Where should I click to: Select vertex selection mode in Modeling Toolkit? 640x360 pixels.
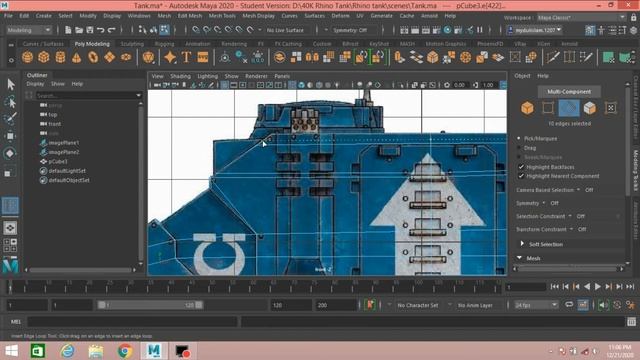(x=548, y=108)
